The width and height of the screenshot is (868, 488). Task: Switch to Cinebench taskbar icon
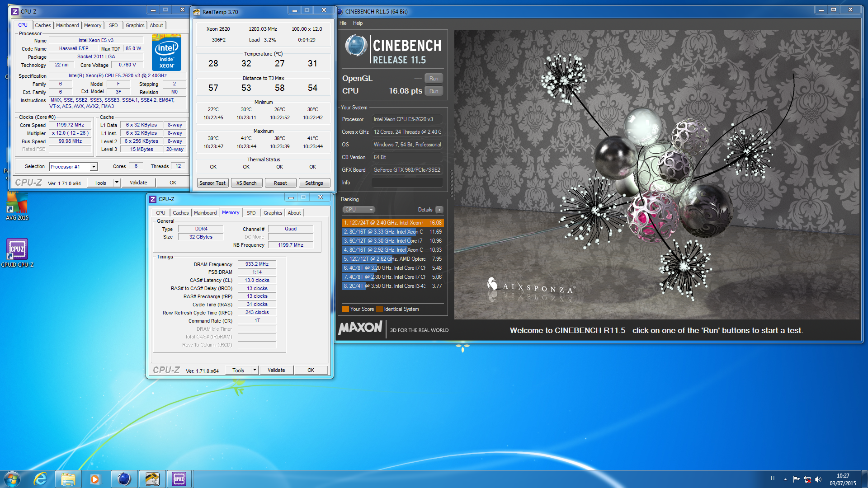click(123, 479)
